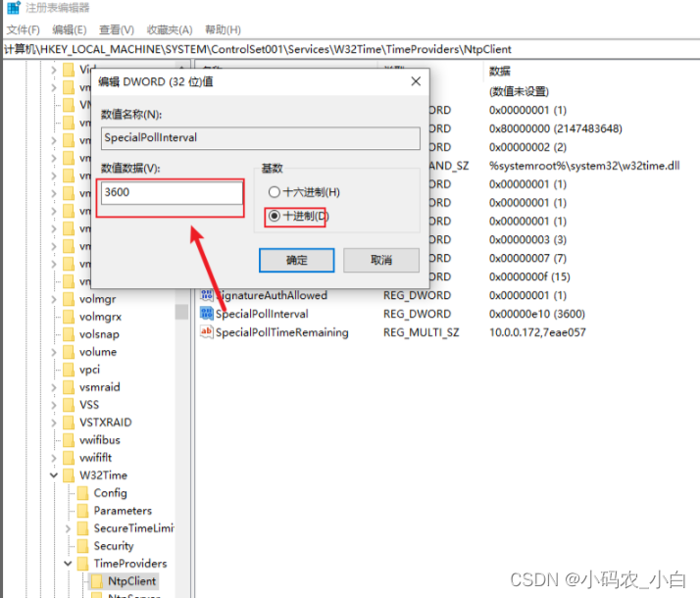This screenshot has height=598, width=700.
Task: Select the vwifibus folder icon
Action: point(69,439)
